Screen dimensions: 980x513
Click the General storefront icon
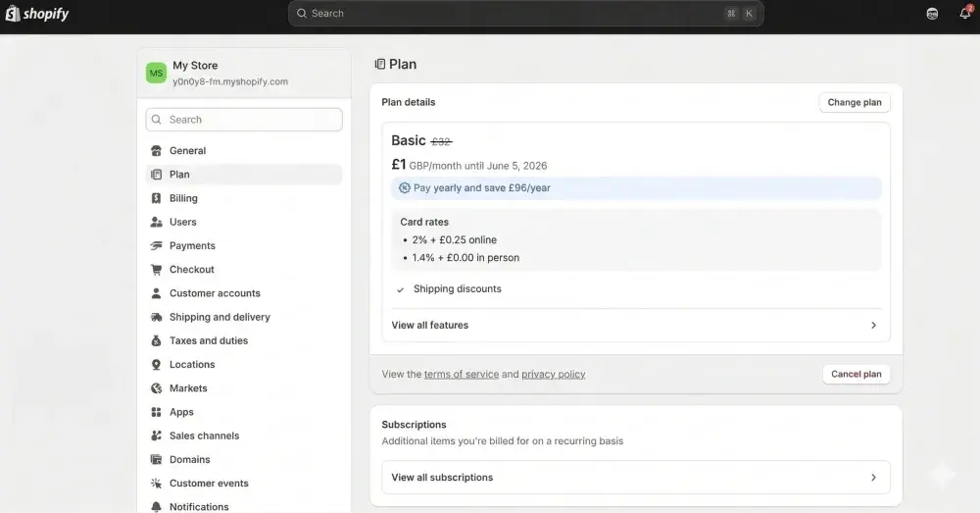pyautogui.click(x=156, y=151)
